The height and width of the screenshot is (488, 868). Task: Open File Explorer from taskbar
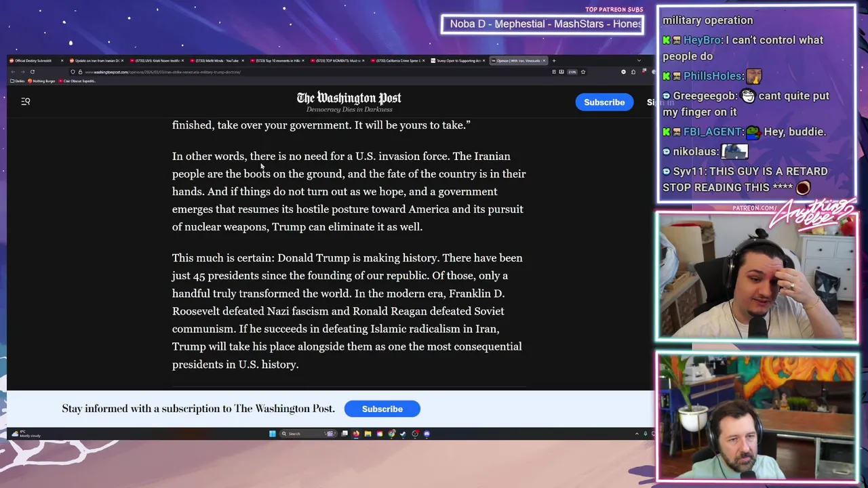(x=368, y=434)
